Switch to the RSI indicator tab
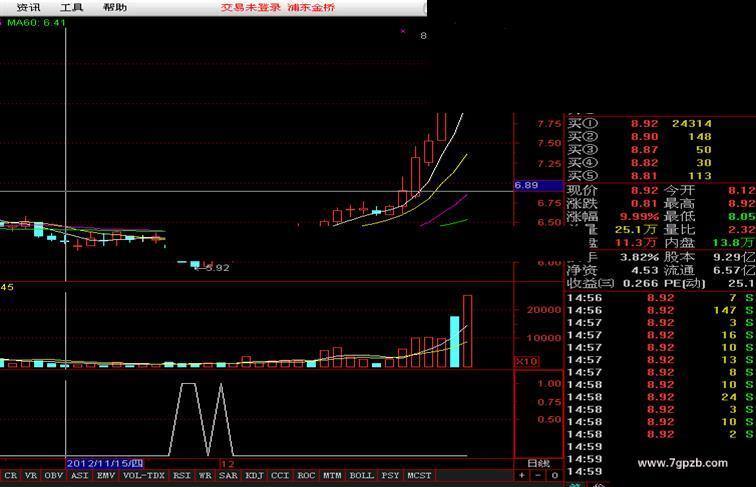The height and width of the screenshot is (487, 756). pyautogui.click(x=182, y=475)
